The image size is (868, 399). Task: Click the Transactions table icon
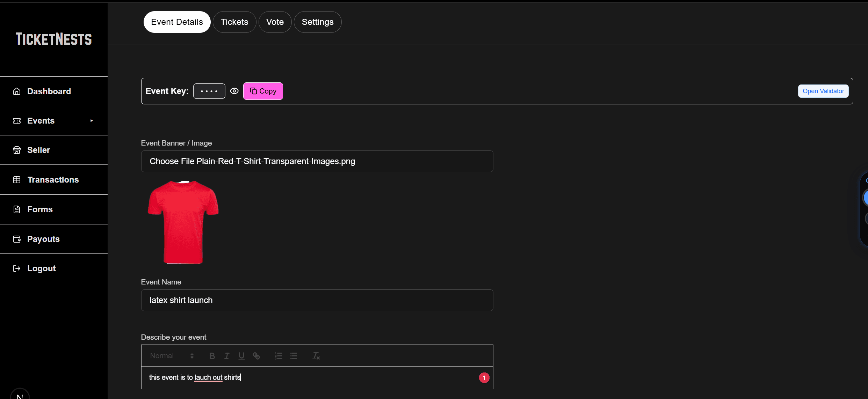point(17,180)
